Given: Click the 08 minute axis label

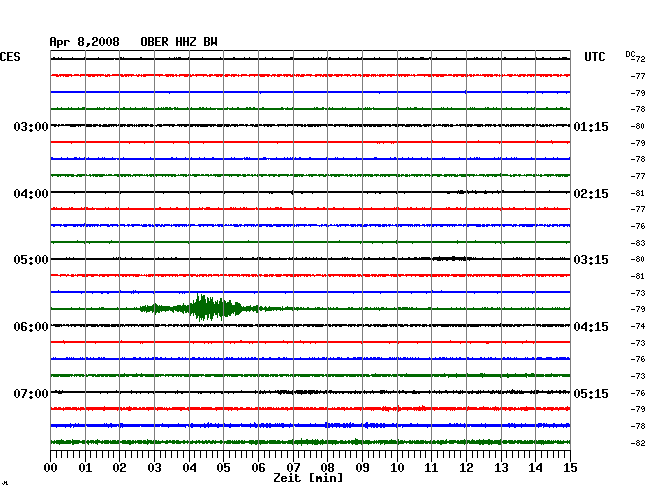Looking at the screenshot, I should coord(327,468).
